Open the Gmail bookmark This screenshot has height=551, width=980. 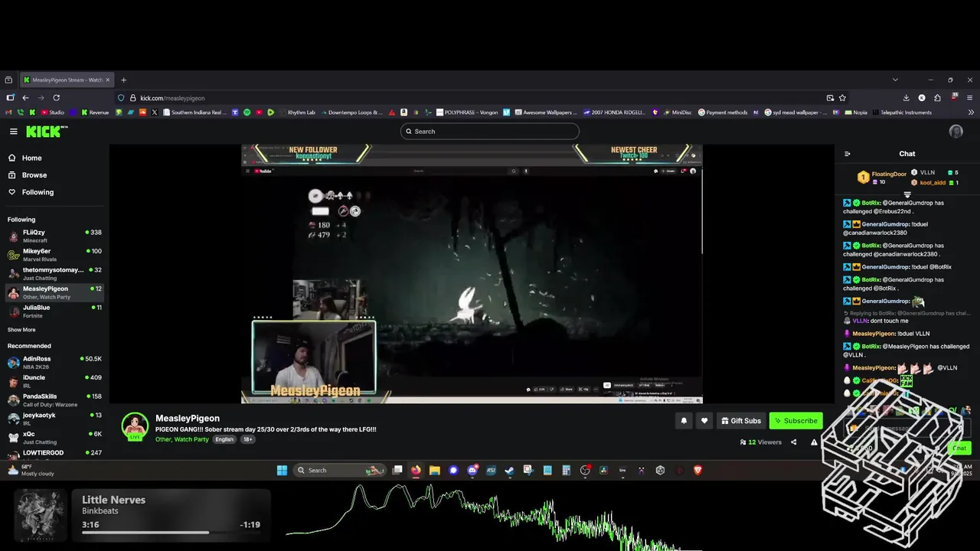9,112
